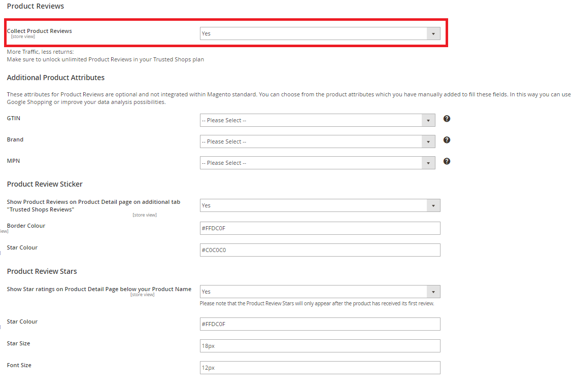575x392 pixels.
Task: Show help for the MPN attribute
Action: click(x=447, y=161)
